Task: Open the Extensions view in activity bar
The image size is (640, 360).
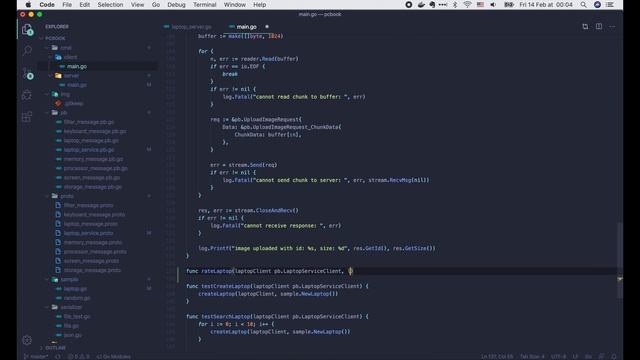Action: tap(27, 117)
